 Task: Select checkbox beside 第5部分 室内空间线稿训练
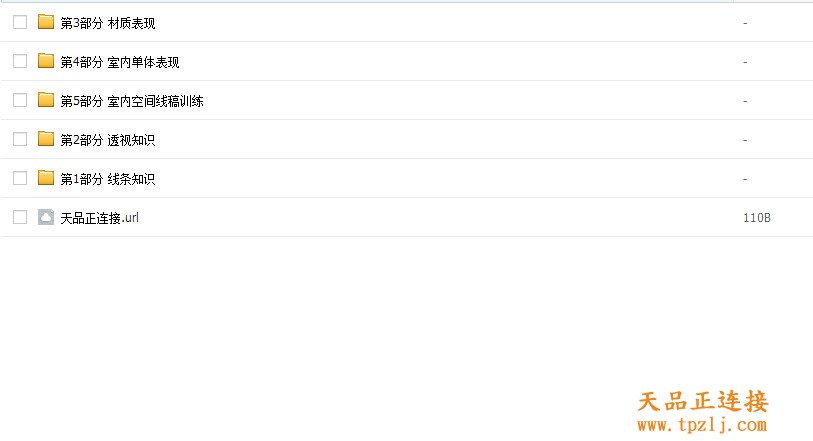(20, 100)
